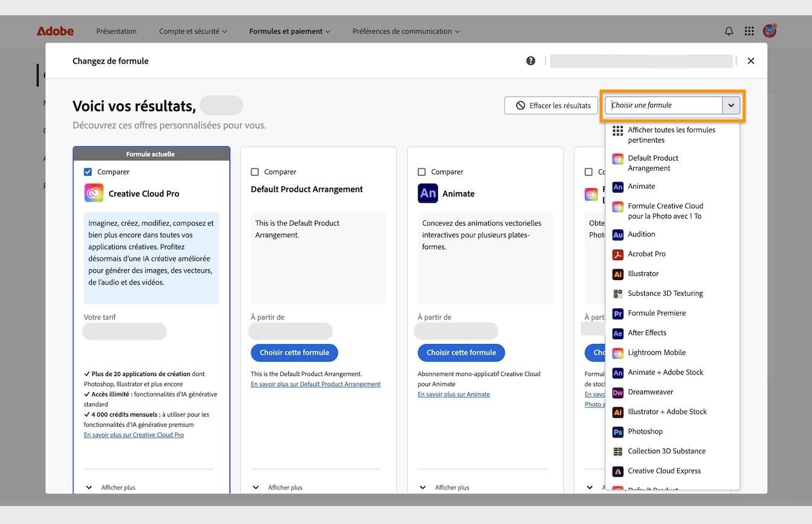This screenshot has width=812, height=524.
Task: Click the After Effects icon
Action: [617, 333]
